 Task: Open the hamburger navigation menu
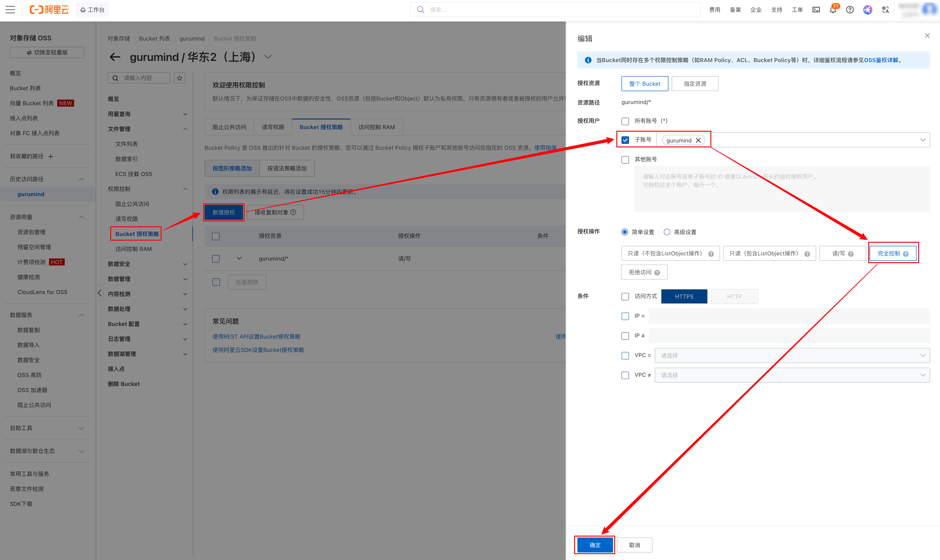(x=10, y=9)
